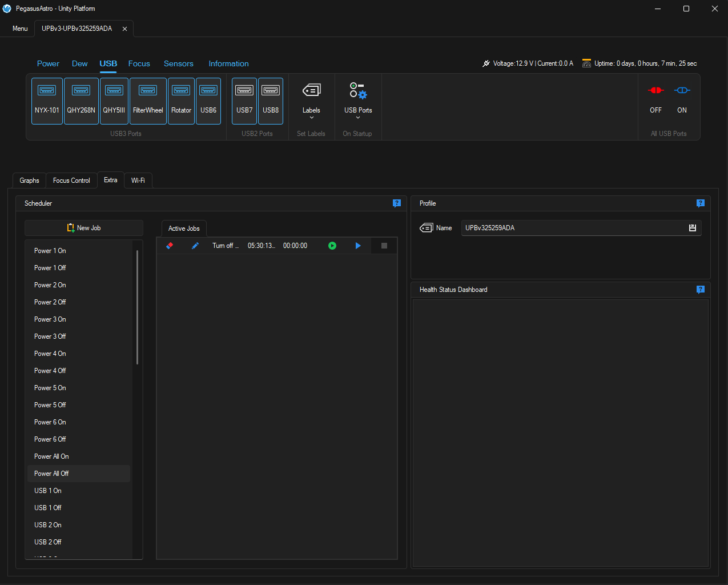Click the green run-now icon
Image resolution: width=728 pixels, height=585 pixels.
[332, 246]
